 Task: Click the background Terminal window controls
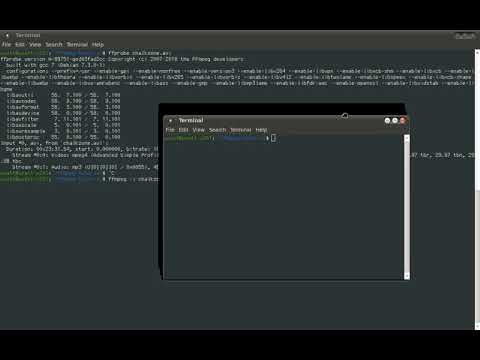coord(465,36)
